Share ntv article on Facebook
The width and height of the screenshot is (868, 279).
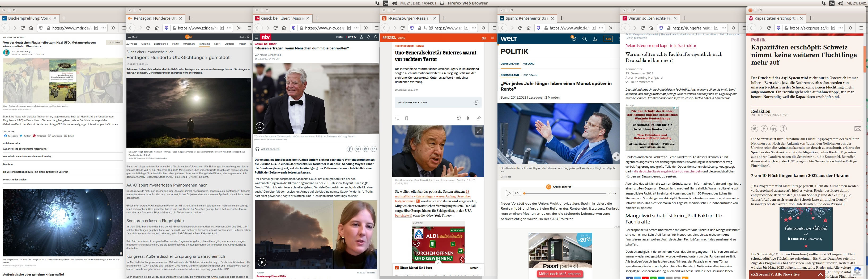[x=350, y=149]
